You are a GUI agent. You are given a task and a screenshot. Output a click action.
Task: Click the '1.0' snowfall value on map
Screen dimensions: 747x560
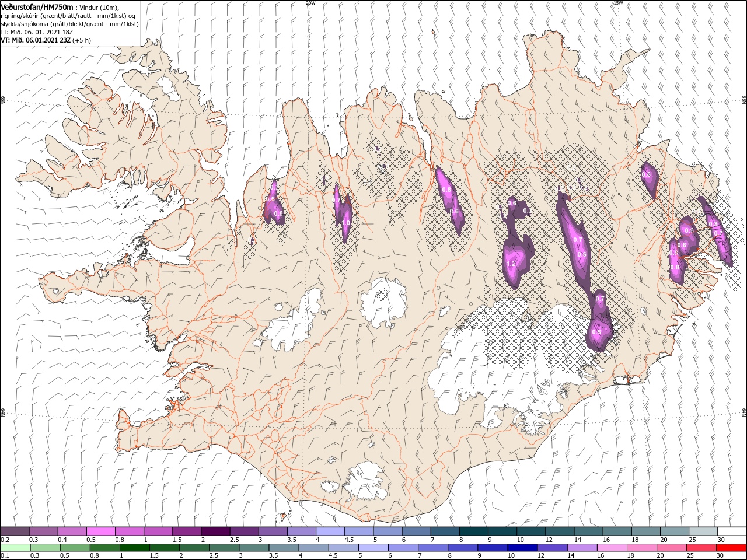[x=345, y=223]
